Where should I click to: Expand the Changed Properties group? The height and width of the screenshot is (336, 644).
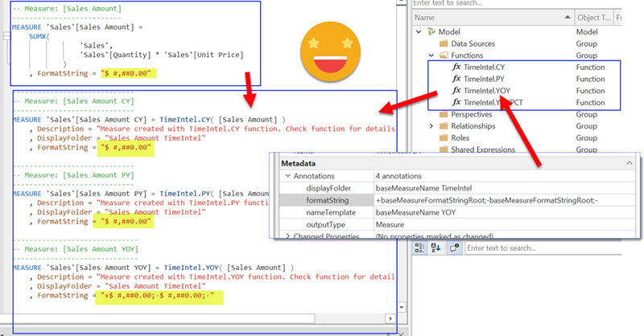[287, 236]
